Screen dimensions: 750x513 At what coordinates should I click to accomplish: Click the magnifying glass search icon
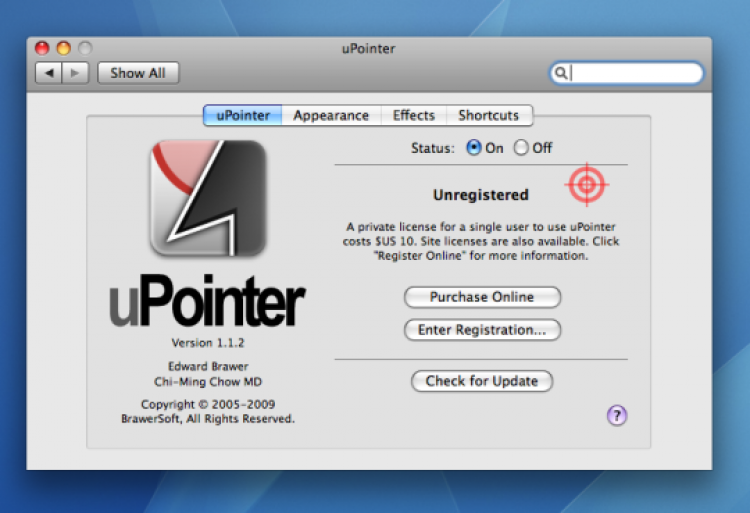click(561, 73)
